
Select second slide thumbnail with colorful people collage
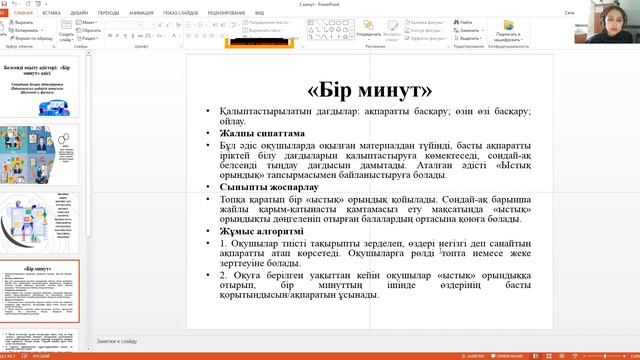(x=40, y=155)
